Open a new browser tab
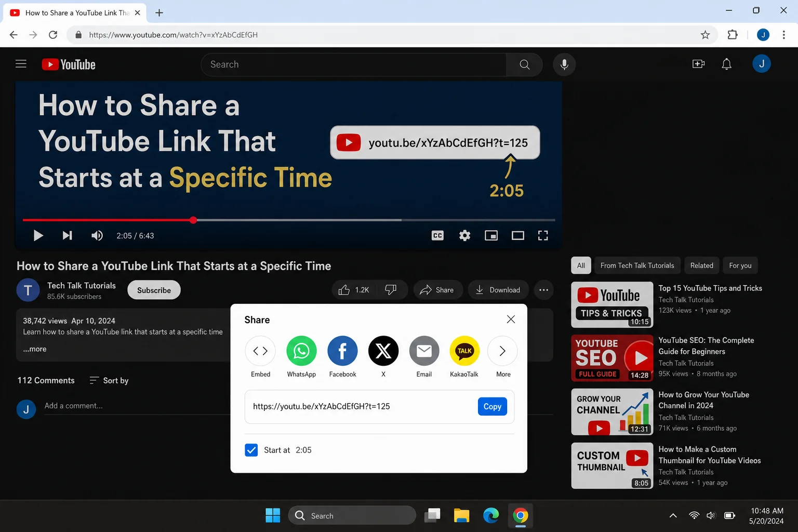The image size is (798, 532). 159,12
